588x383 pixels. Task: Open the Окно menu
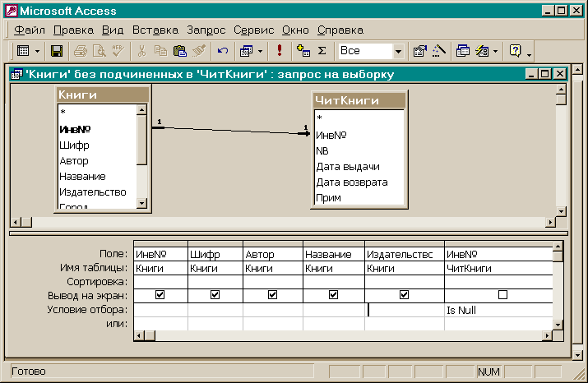[295, 30]
